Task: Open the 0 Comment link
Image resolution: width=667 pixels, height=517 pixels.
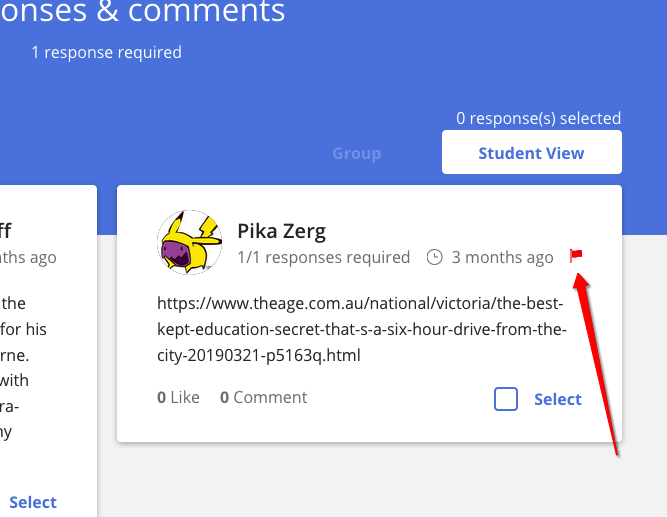Action: point(263,397)
